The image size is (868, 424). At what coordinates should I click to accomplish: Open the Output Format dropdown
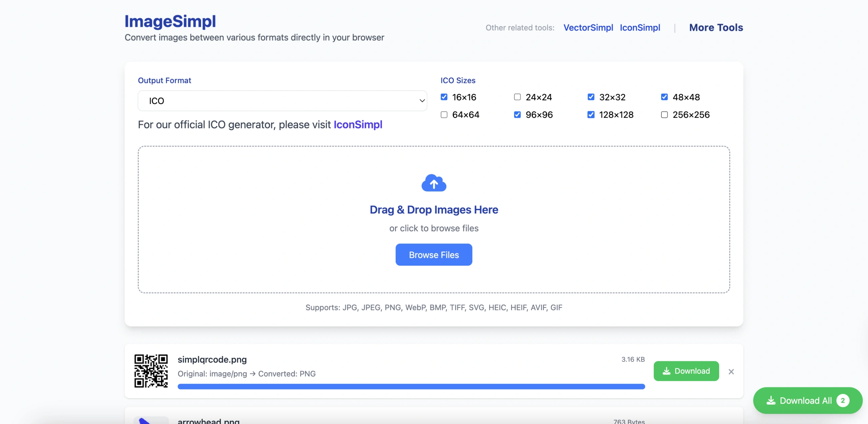click(x=282, y=101)
